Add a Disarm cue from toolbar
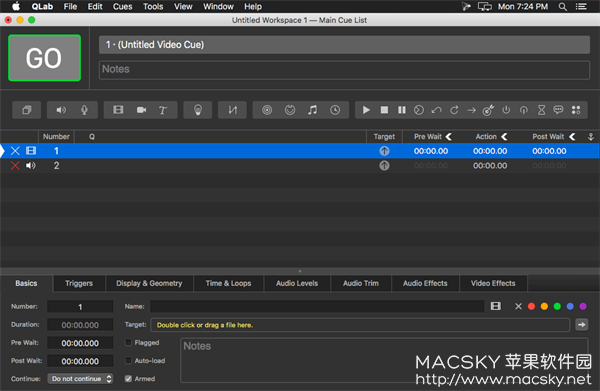600x391 pixels. [523, 110]
